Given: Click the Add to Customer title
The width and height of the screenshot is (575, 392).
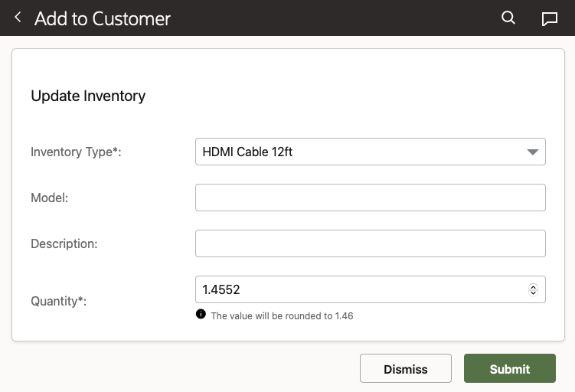Looking at the screenshot, I should (x=103, y=18).
